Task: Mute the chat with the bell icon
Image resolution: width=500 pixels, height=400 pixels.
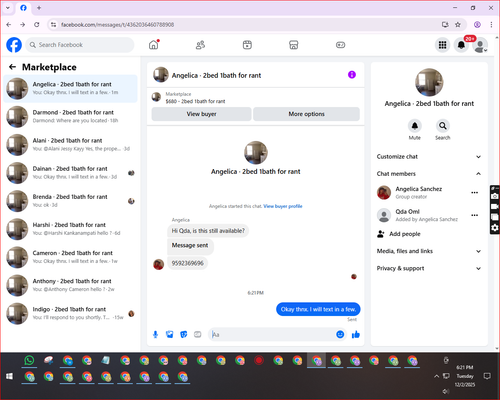Action: point(415,126)
